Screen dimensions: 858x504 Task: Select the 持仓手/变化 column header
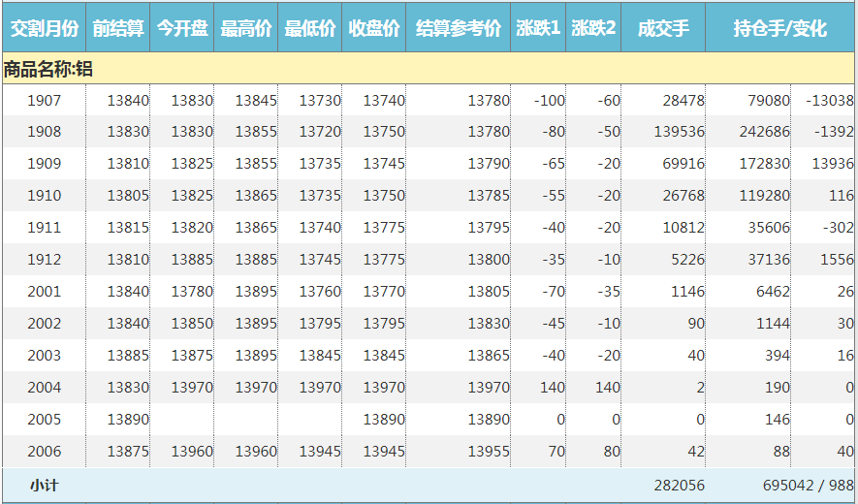[x=780, y=28]
